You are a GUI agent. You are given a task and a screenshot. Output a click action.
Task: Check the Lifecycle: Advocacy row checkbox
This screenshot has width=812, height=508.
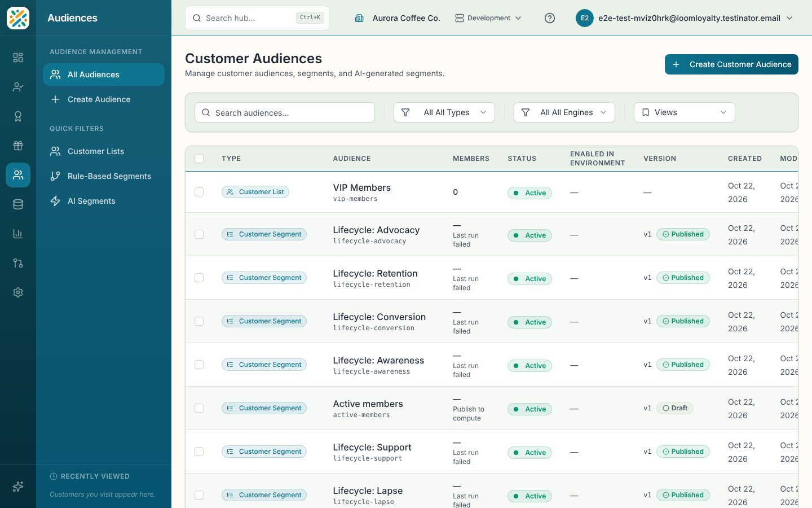(x=199, y=234)
